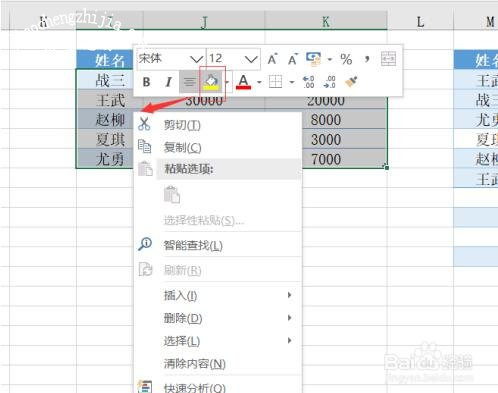This screenshot has width=498, height=393.
Task: Click the selection fill handle corner
Action: tap(386, 167)
